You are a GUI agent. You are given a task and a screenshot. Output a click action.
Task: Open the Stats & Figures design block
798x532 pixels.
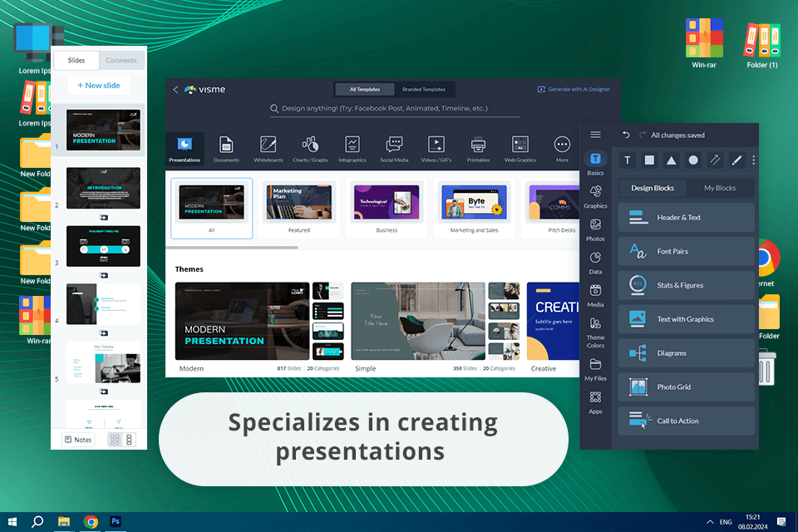(x=686, y=285)
